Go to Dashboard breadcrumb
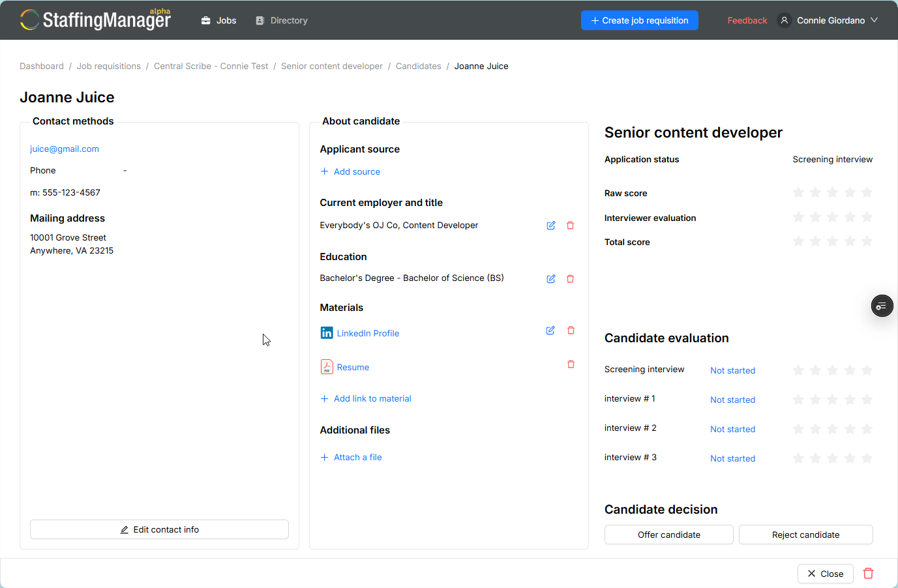The height and width of the screenshot is (588, 898). pyautogui.click(x=42, y=66)
